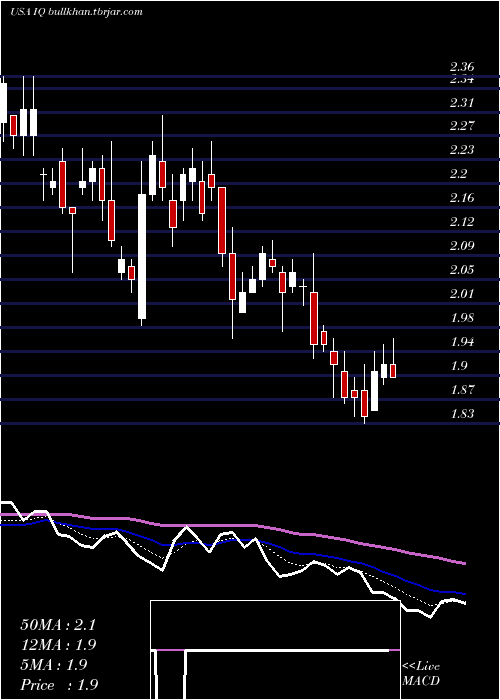Click the USA IQ bullkhan.tbrjar.com watermark text
500x700 pixels.
76,12
